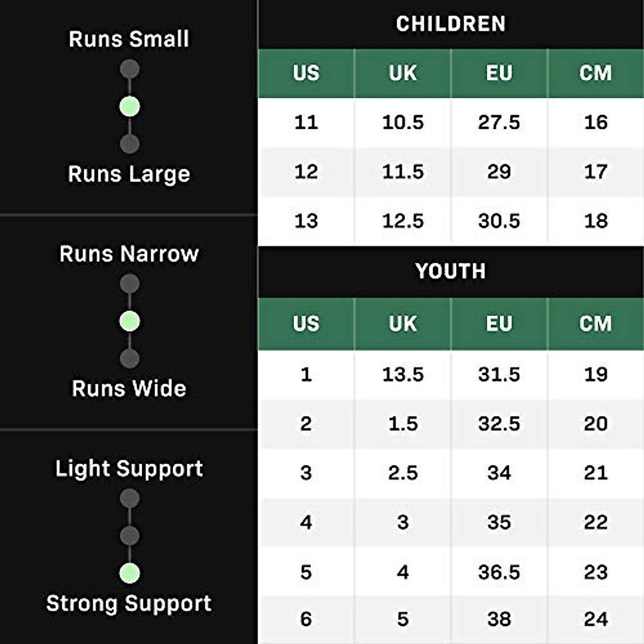
Task: Click the EU column header under CHILDREN
Action: click(x=499, y=74)
